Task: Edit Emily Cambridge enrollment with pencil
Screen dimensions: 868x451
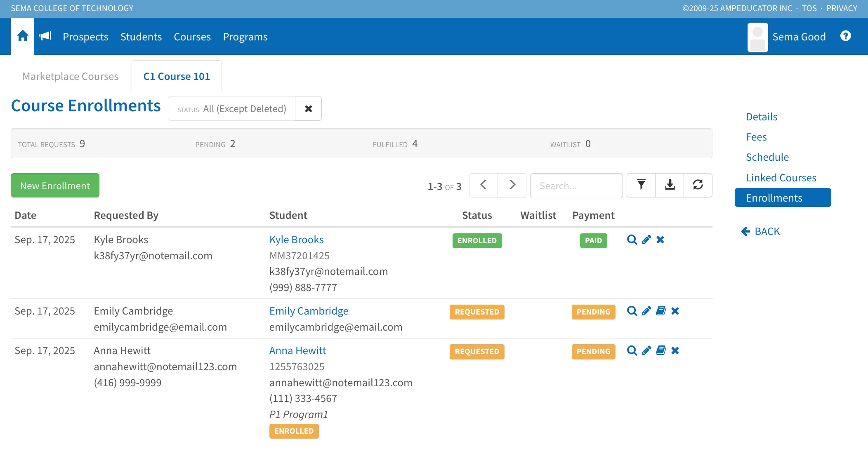Action: point(646,311)
